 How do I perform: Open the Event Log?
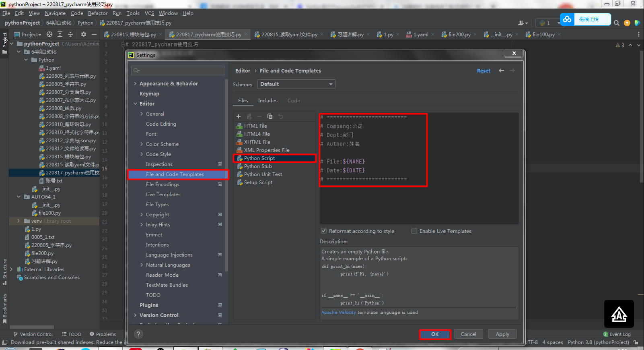tap(617, 334)
